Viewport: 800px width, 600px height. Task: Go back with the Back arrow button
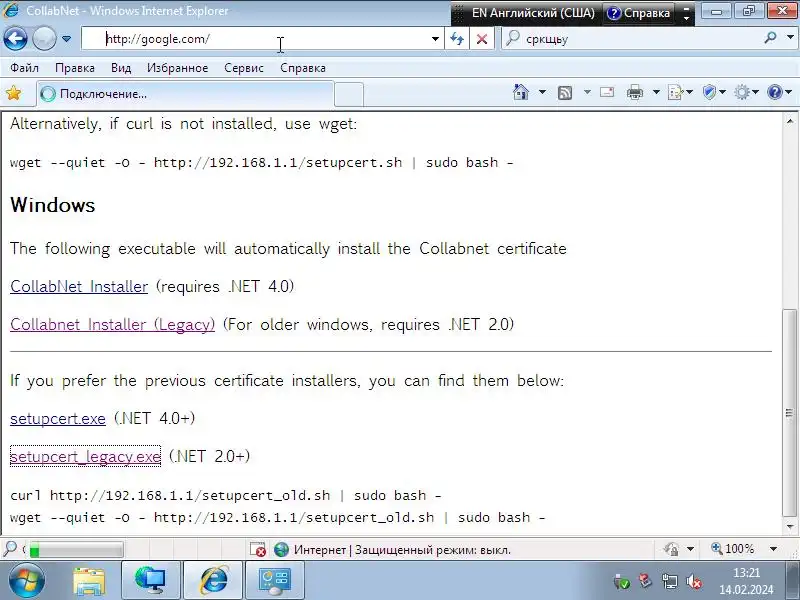coord(15,38)
